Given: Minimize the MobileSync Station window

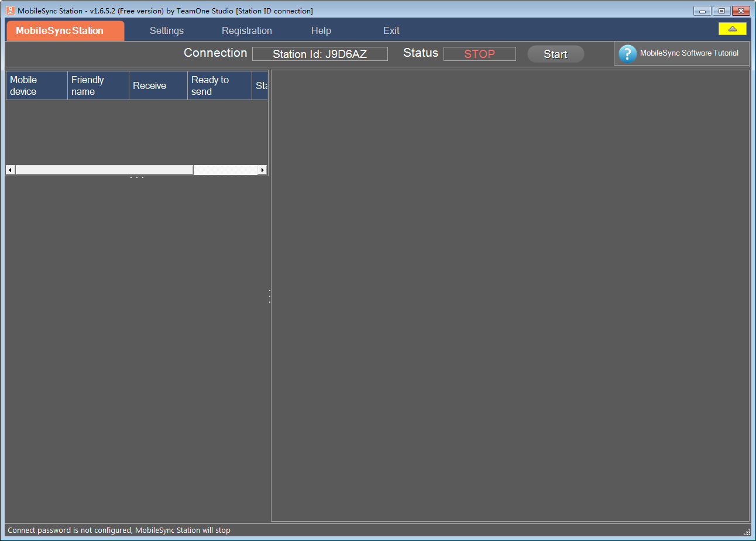Looking at the screenshot, I should click(x=702, y=11).
